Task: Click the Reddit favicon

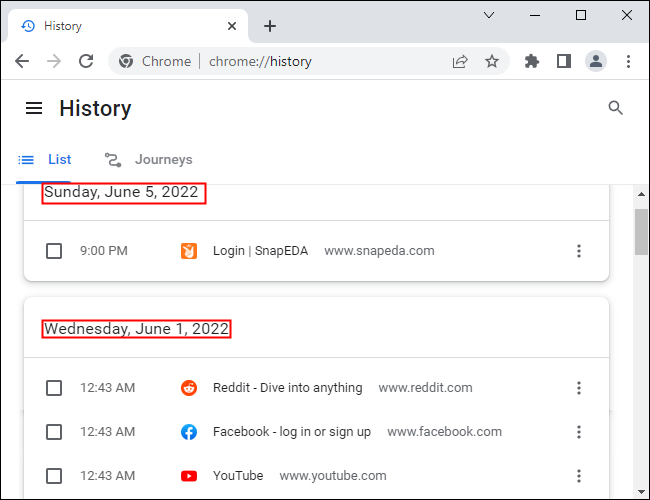Action: (x=189, y=388)
